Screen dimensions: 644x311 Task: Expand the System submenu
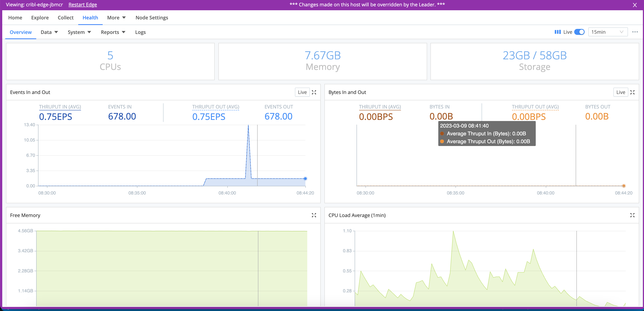(79, 32)
